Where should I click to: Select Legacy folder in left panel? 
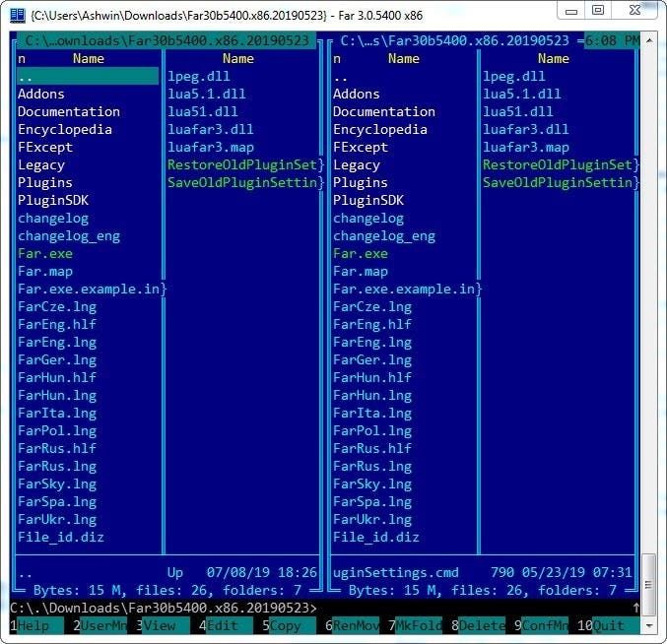tap(41, 164)
